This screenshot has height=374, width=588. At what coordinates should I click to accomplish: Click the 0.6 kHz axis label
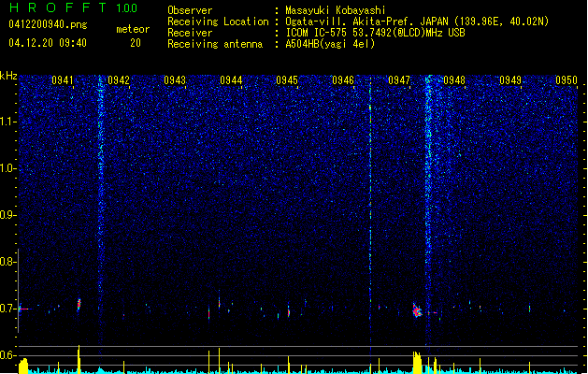[7, 355]
